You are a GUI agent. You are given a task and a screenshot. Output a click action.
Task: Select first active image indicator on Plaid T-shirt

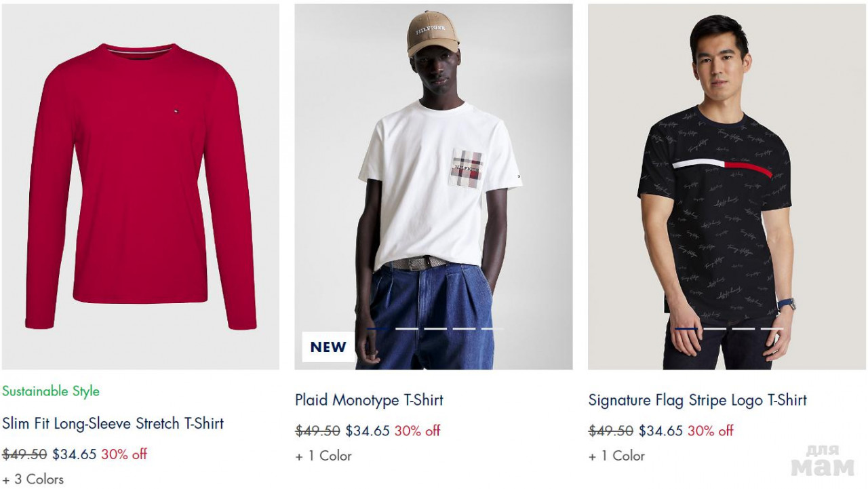378,329
